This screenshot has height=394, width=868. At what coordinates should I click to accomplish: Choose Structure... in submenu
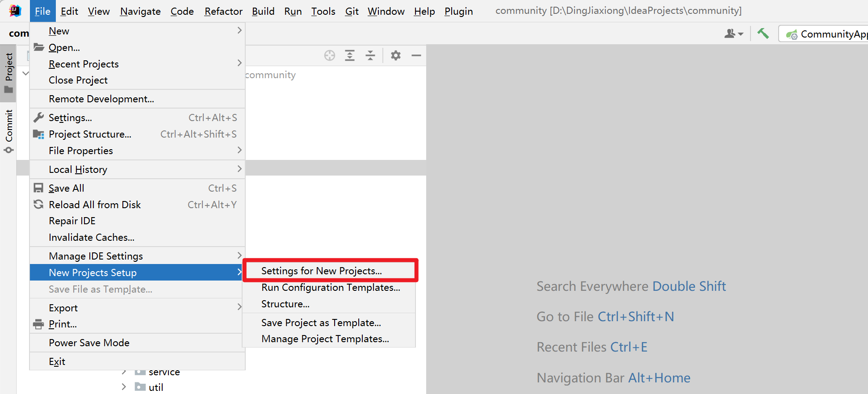click(x=330, y=304)
